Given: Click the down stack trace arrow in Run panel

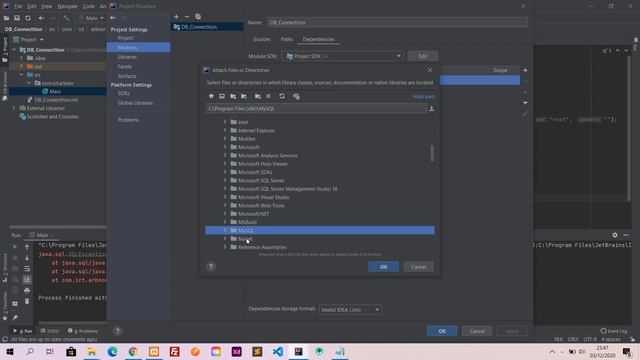Looking at the screenshot, I should point(27,258).
